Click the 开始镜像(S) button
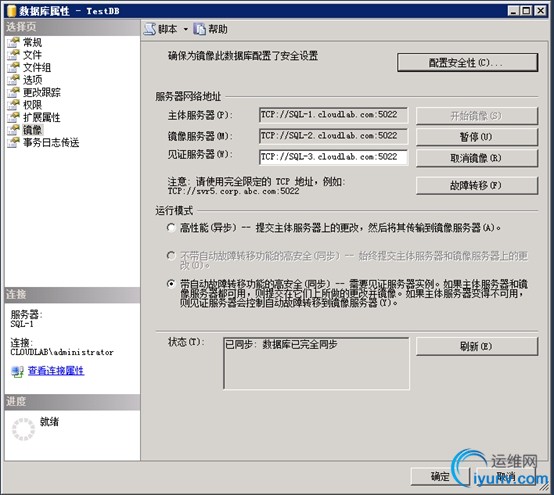 pos(477,116)
